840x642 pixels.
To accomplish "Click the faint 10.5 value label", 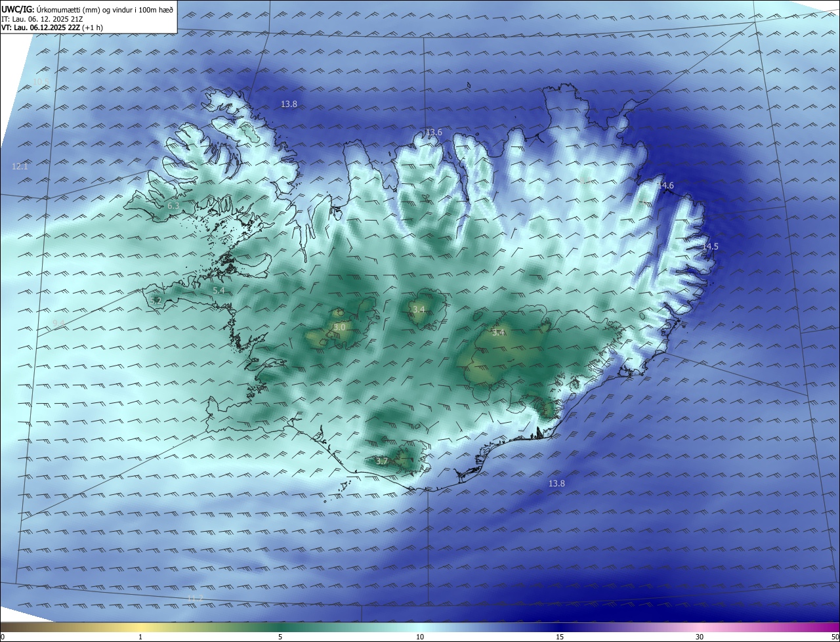I will pos(41,81).
